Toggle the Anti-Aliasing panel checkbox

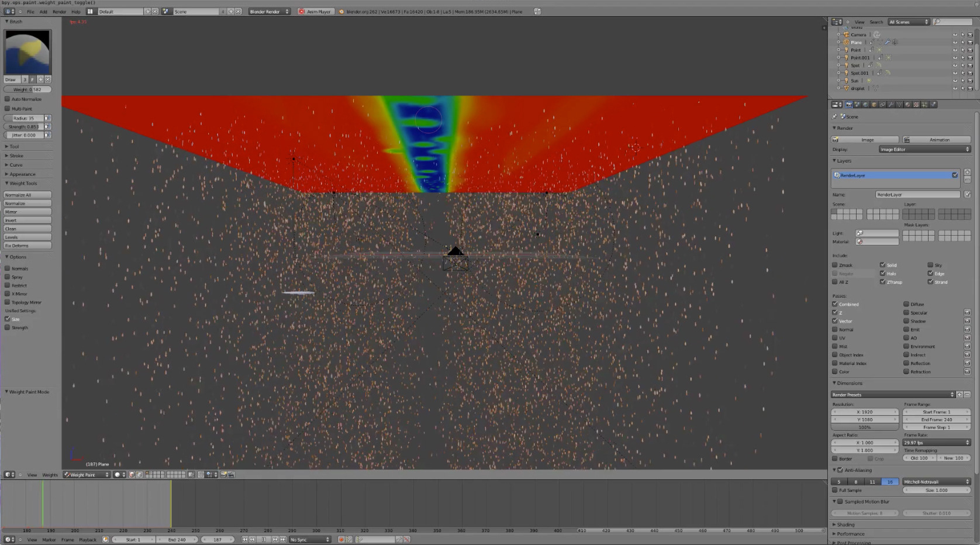(x=840, y=470)
